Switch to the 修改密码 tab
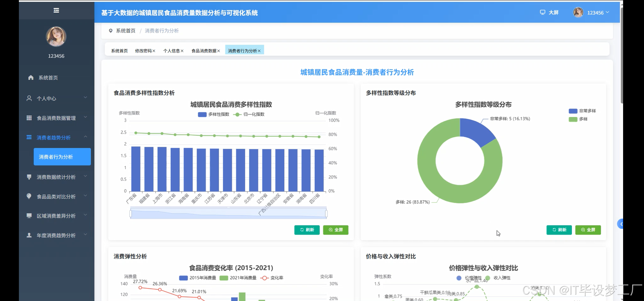 click(x=143, y=51)
